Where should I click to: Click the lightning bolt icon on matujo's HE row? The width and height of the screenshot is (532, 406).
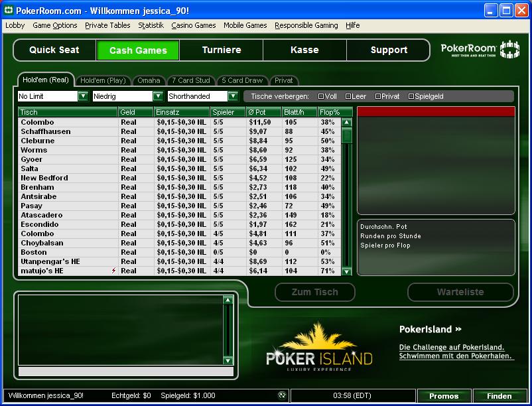pos(113,271)
